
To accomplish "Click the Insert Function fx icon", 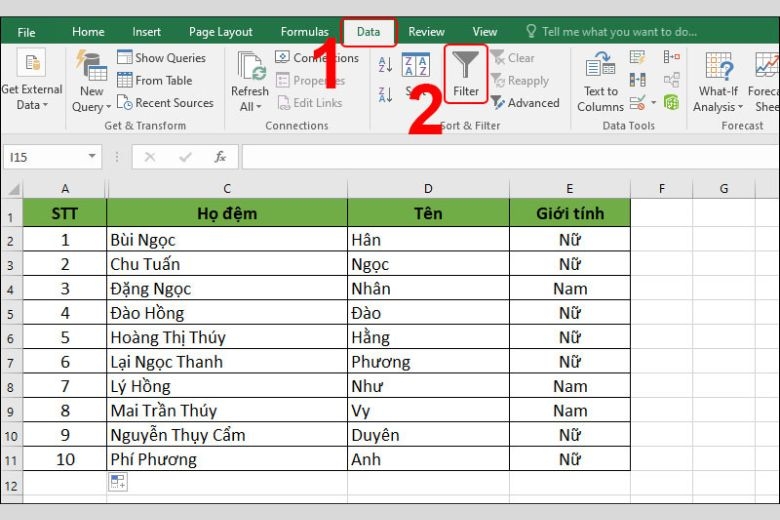I will 220,157.
